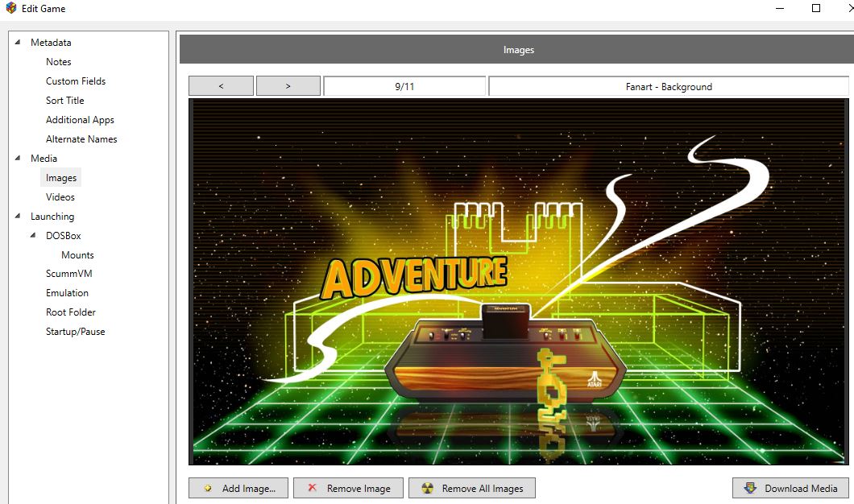Click the Add Image... button

(238, 488)
